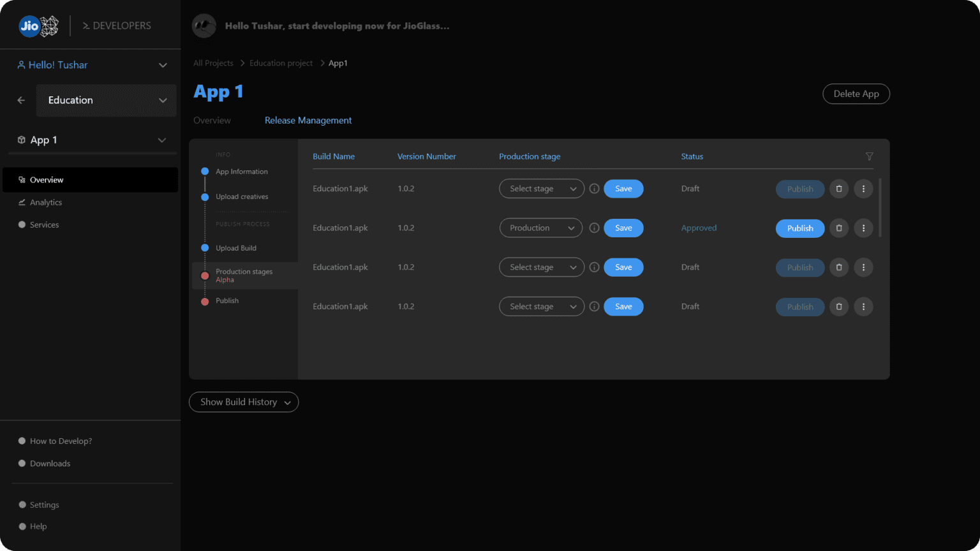
Task: Click the DEVELOPERS label in the top bar
Action: (x=117, y=26)
